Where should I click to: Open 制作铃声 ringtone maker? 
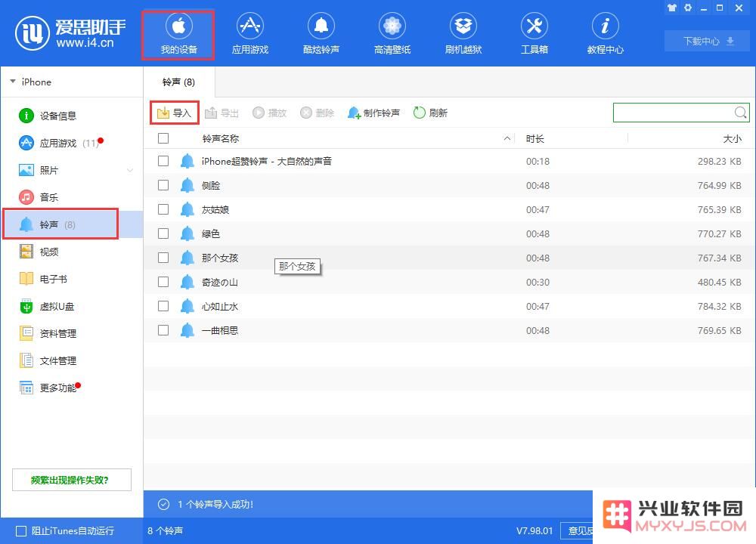(x=373, y=113)
